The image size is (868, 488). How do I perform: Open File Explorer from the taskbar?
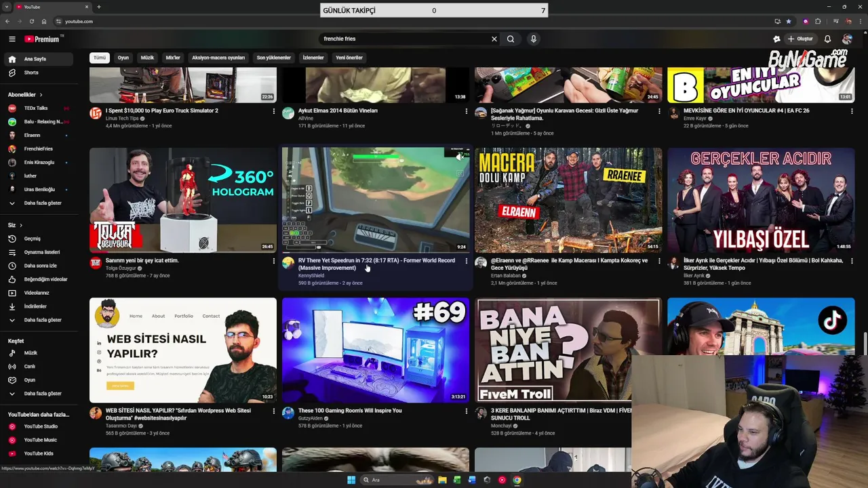442,480
